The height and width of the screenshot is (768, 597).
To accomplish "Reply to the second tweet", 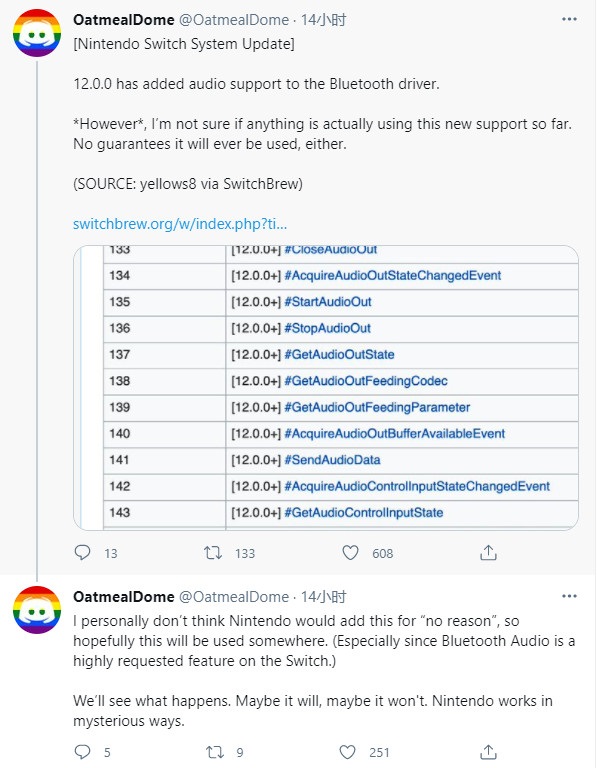I will point(82,752).
